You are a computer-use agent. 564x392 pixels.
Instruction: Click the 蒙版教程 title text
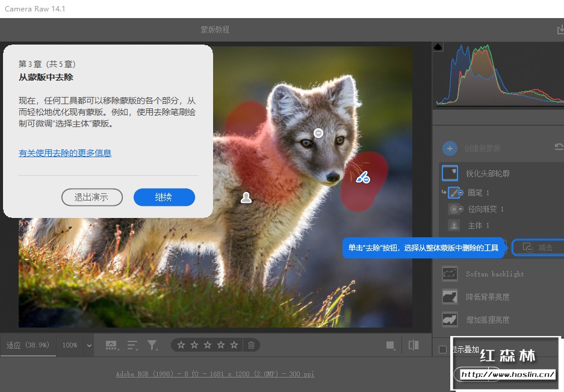[215, 30]
